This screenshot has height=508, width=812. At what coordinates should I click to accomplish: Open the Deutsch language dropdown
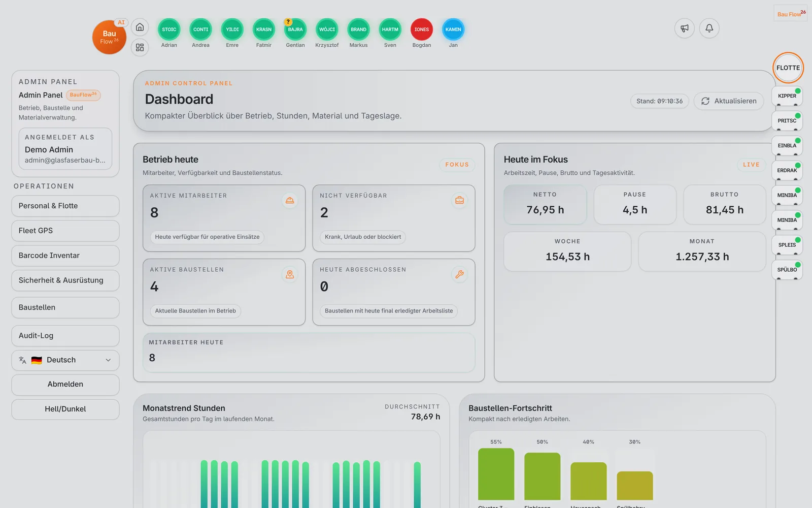coord(65,360)
